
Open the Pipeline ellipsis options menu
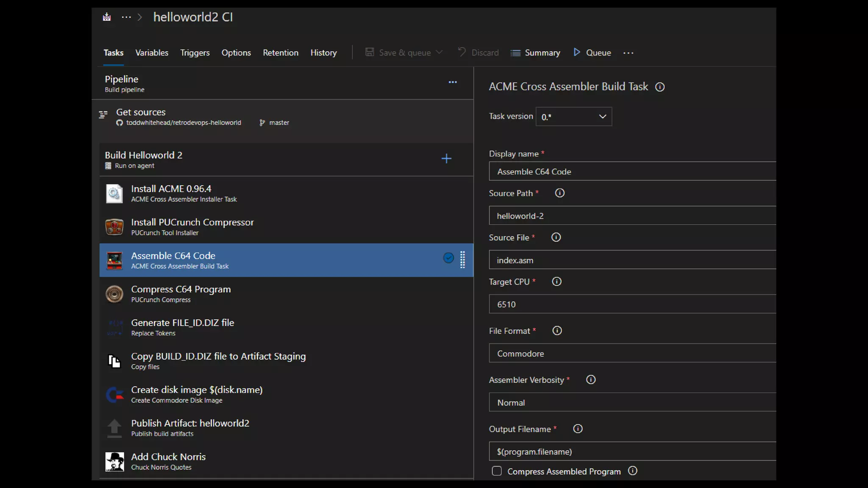(453, 82)
